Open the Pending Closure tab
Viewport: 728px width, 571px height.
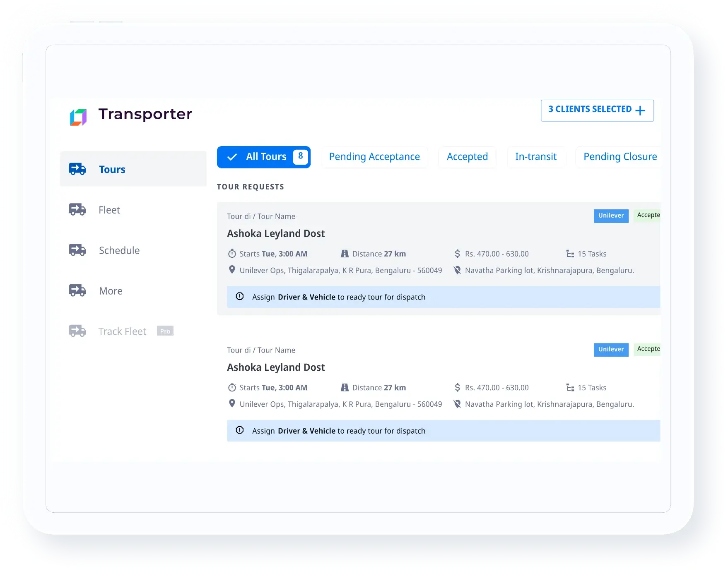[x=620, y=157]
